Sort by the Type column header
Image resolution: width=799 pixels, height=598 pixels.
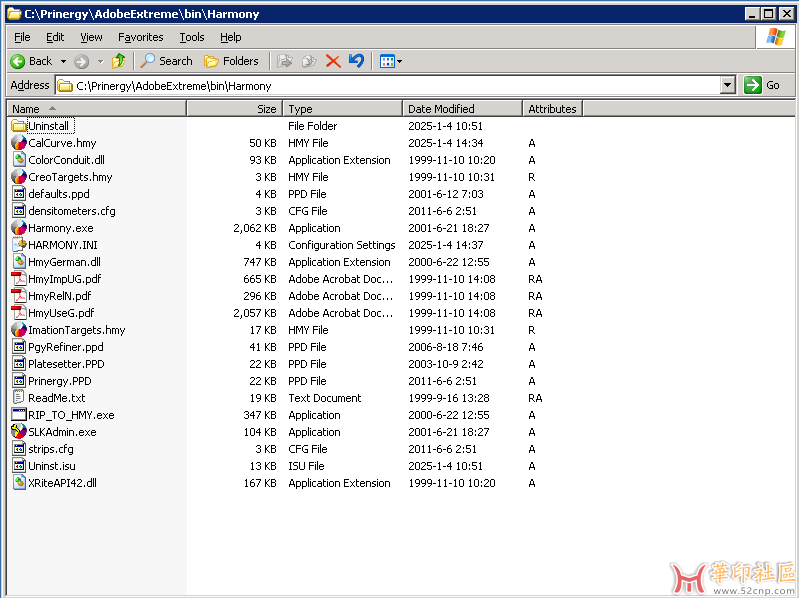342,108
